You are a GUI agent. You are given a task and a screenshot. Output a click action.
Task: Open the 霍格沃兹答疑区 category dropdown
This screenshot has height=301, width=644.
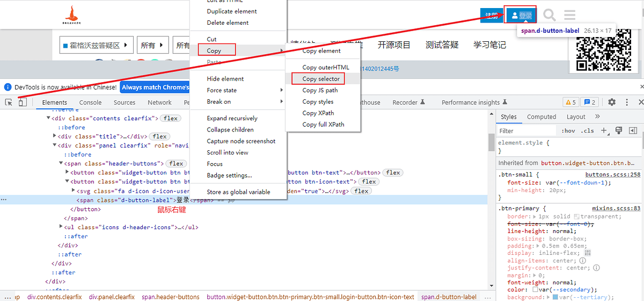pos(96,46)
